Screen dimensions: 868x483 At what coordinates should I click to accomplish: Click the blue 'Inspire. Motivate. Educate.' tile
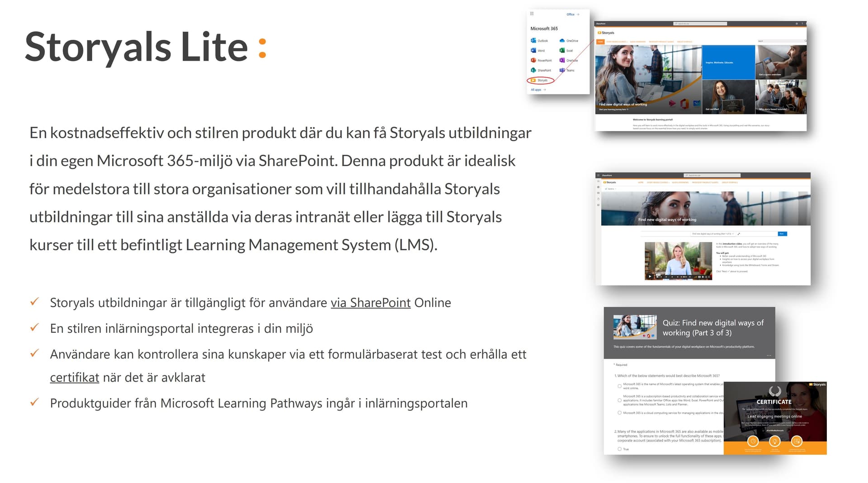tap(728, 62)
